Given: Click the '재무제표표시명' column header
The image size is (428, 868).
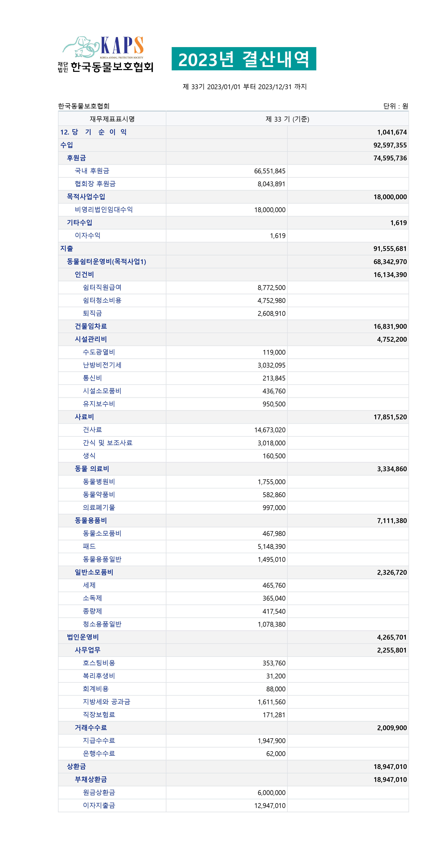Looking at the screenshot, I should [112, 119].
